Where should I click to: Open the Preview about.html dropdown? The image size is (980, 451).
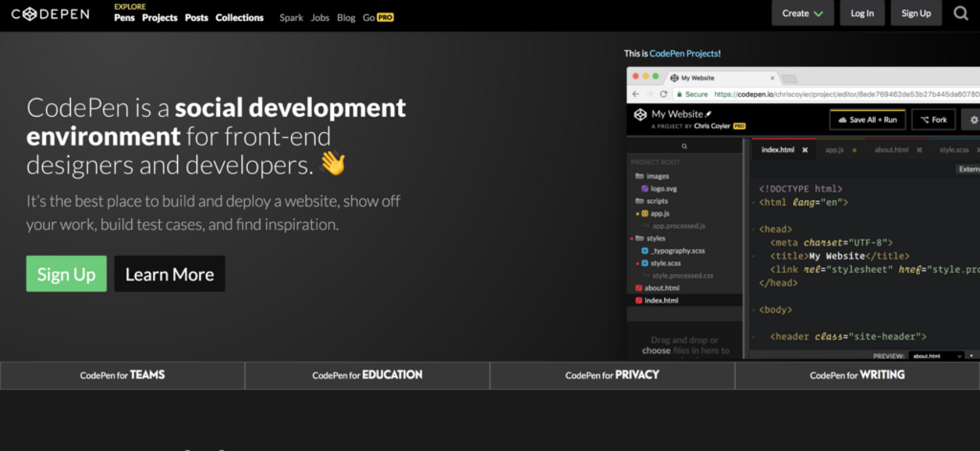tap(936, 356)
